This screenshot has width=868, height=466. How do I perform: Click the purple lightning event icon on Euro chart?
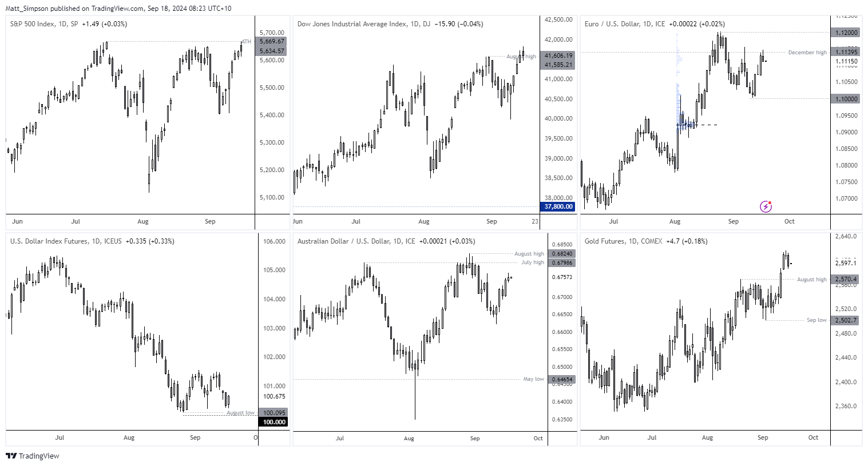click(x=766, y=206)
